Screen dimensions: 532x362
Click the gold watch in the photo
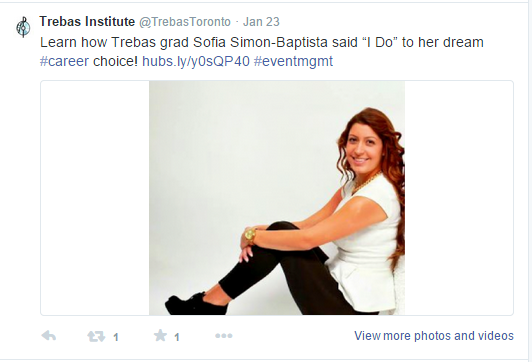pos(250,235)
